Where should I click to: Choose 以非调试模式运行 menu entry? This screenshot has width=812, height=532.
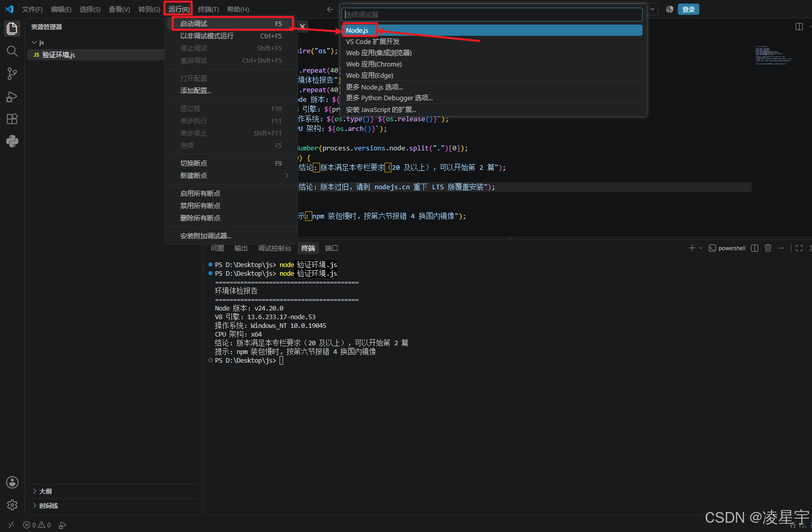click(231, 36)
